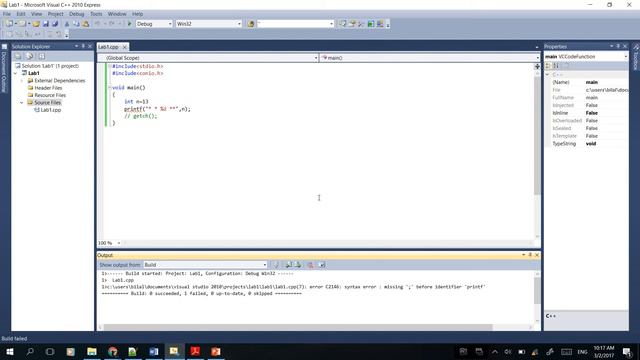The width and height of the screenshot is (640, 360).
Task: Click the Categorized icon in Properties
Action: pyautogui.click(x=548, y=66)
